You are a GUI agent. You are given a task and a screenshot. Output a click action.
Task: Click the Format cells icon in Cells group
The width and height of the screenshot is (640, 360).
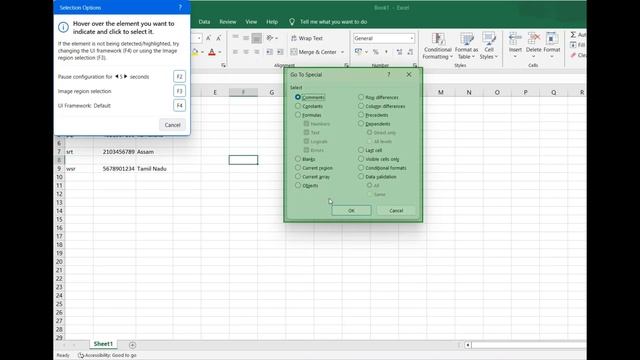(x=552, y=39)
